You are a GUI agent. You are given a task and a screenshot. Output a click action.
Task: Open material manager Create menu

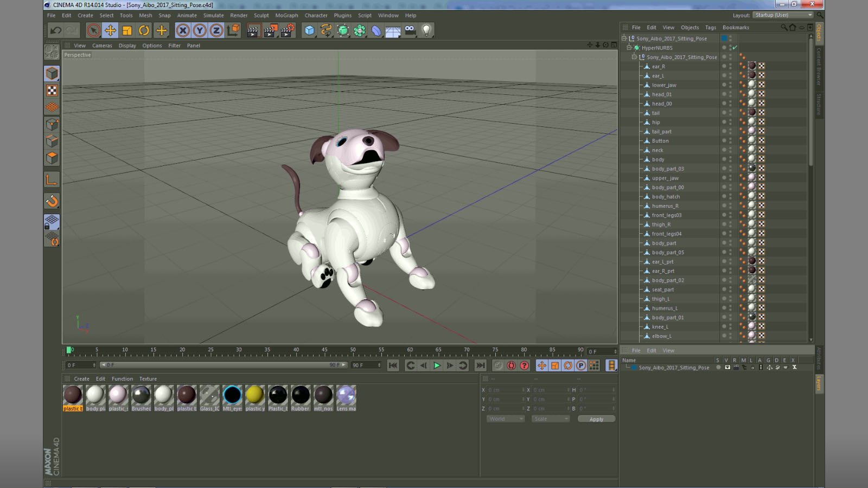(81, 379)
